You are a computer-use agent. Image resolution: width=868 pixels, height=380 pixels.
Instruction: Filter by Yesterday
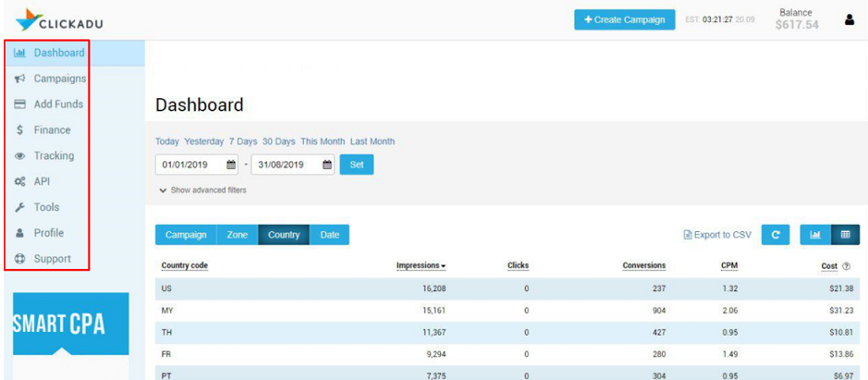click(x=204, y=141)
